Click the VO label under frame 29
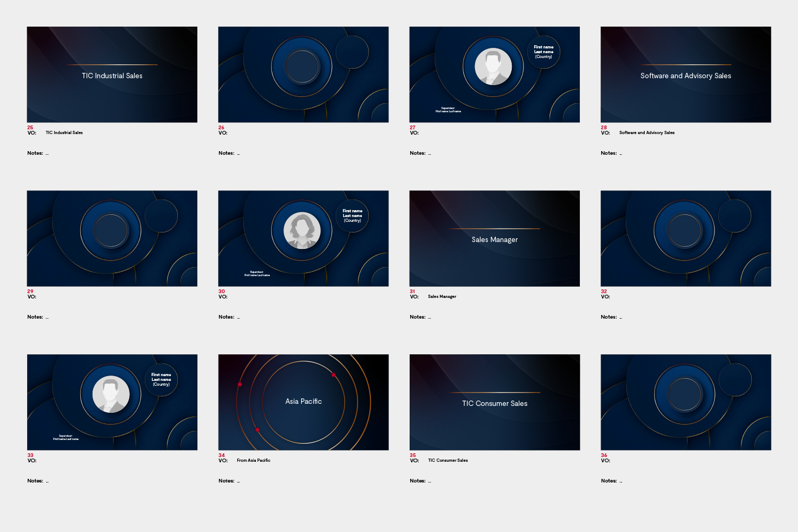Viewport: 798px width, 532px height. click(x=32, y=297)
